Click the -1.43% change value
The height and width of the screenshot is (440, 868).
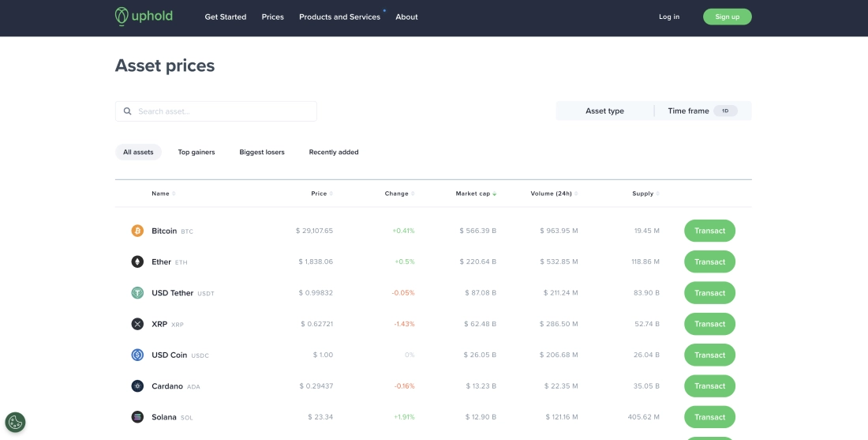404,324
